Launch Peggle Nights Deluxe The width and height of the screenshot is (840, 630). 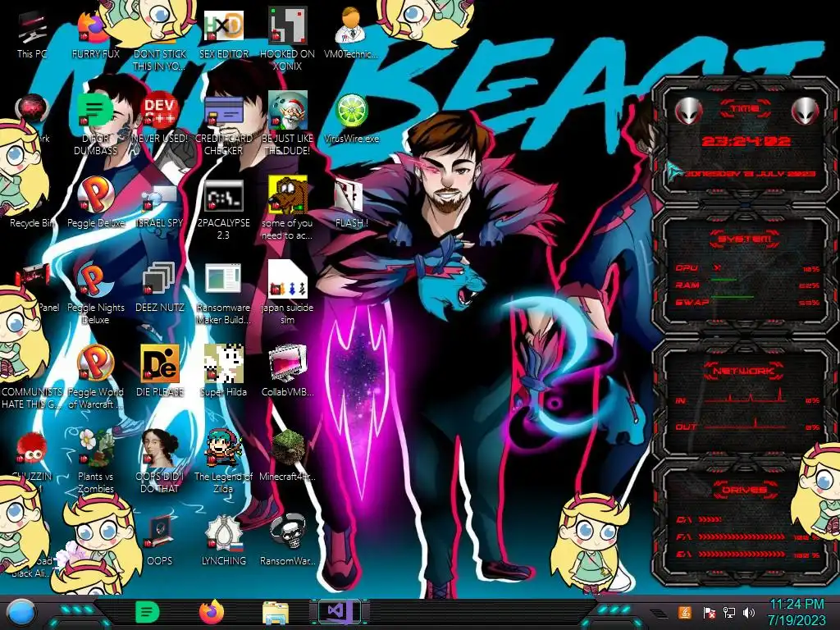click(95, 294)
